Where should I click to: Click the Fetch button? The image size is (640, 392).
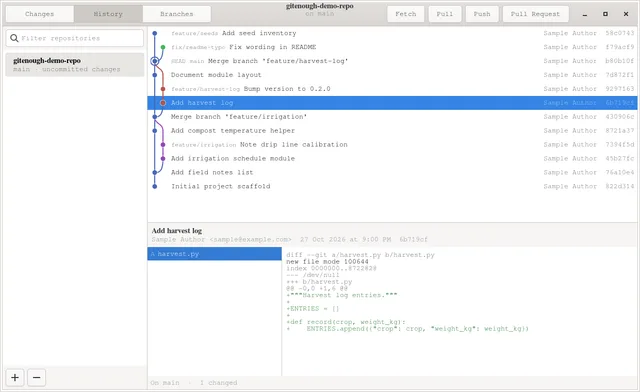point(406,14)
